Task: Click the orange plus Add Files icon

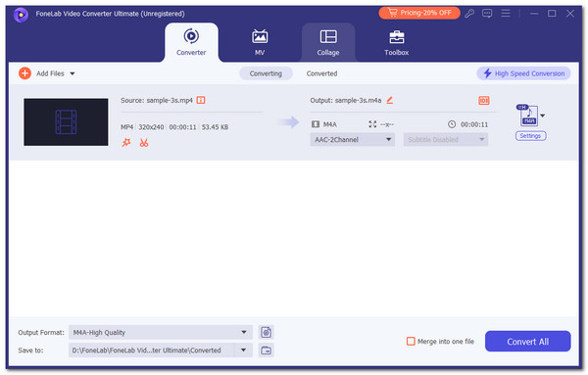Action: tap(25, 73)
